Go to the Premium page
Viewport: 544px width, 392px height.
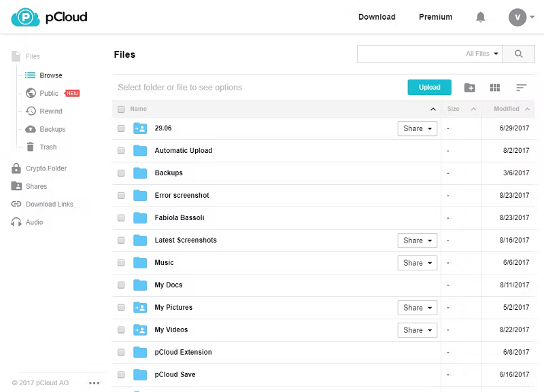435,17
